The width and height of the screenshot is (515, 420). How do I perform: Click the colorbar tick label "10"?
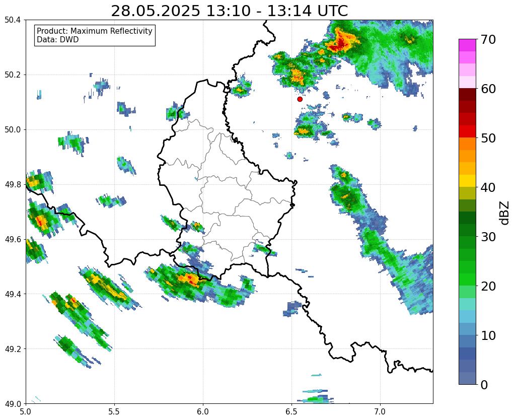click(488, 335)
